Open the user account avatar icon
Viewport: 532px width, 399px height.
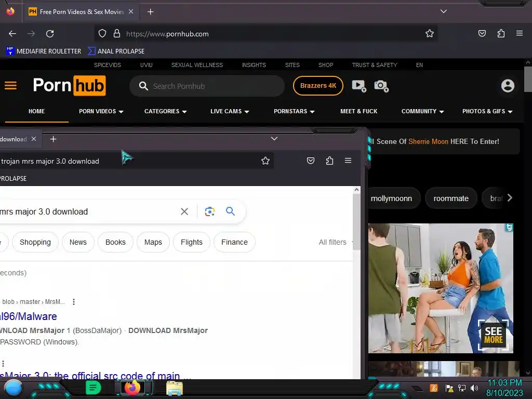pos(508,86)
